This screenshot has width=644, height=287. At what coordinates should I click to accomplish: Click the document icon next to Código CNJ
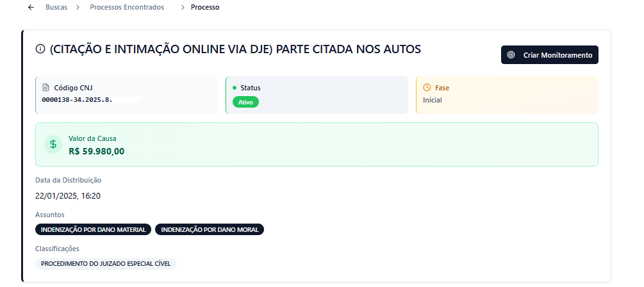(45, 88)
